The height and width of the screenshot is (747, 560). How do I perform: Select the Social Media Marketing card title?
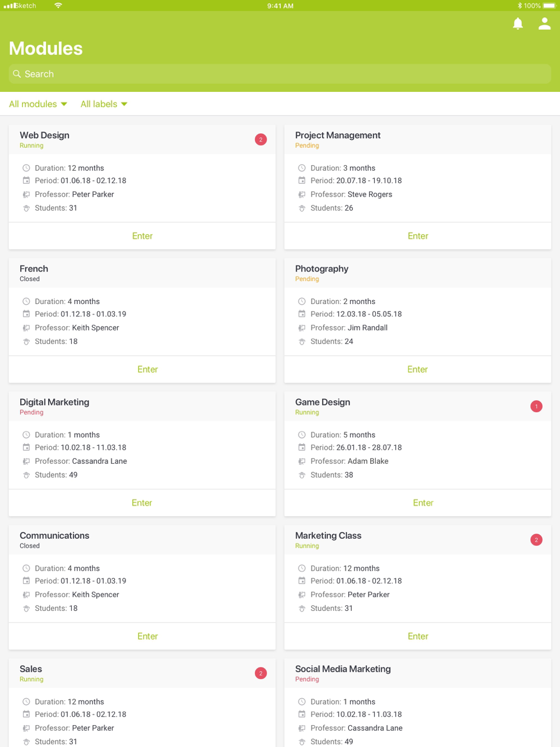click(343, 669)
